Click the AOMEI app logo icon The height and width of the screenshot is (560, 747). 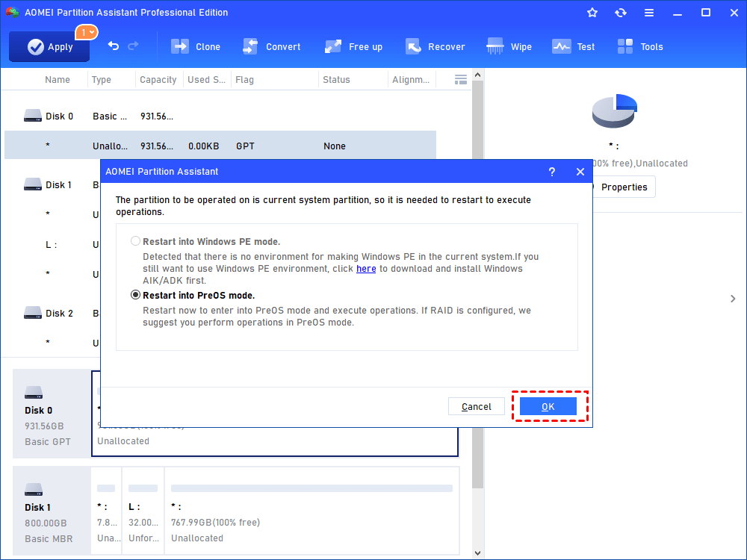pos(13,13)
